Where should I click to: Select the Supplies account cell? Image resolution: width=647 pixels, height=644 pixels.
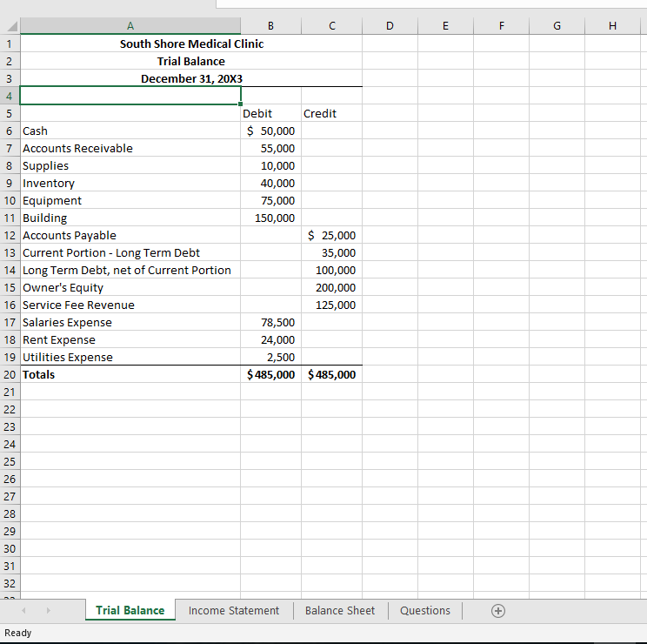click(x=130, y=165)
